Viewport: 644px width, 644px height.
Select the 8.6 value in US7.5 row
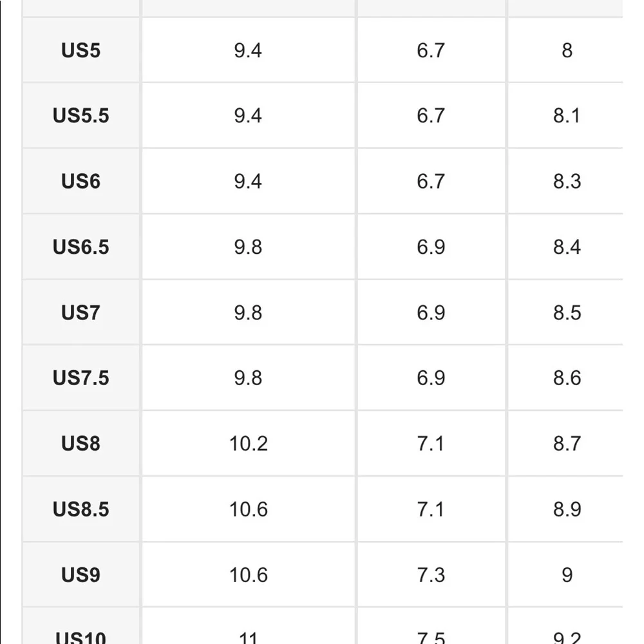(x=567, y=378)
